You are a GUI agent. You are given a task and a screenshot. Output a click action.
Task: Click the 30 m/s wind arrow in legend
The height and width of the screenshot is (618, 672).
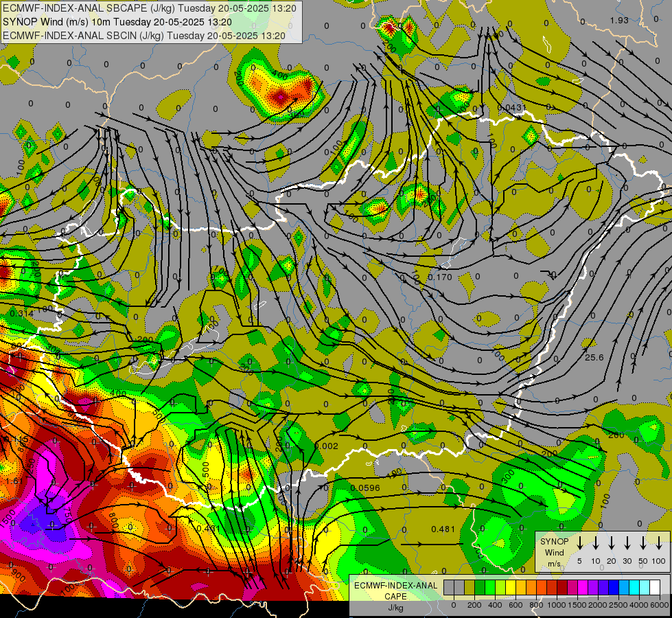coord(627,543)
